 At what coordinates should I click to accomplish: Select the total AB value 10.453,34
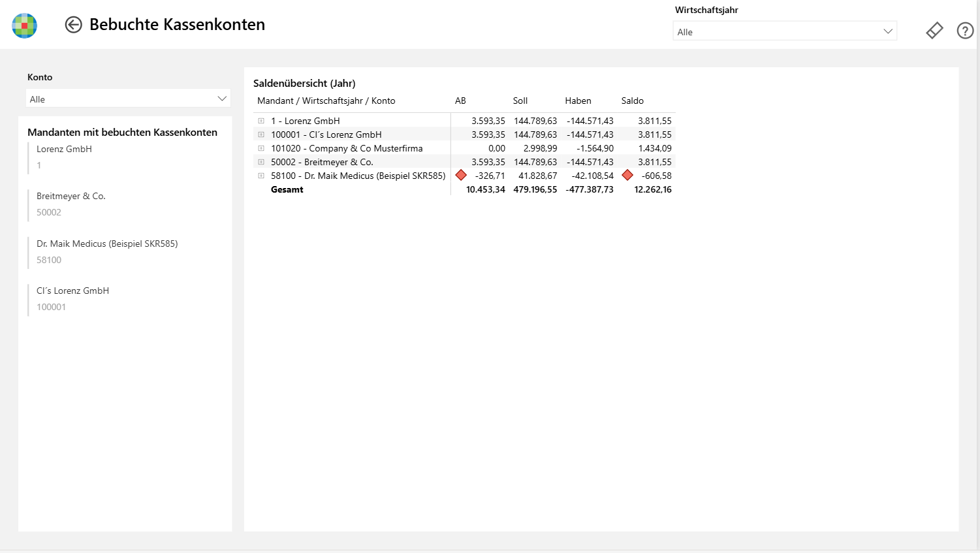[486, 189]
